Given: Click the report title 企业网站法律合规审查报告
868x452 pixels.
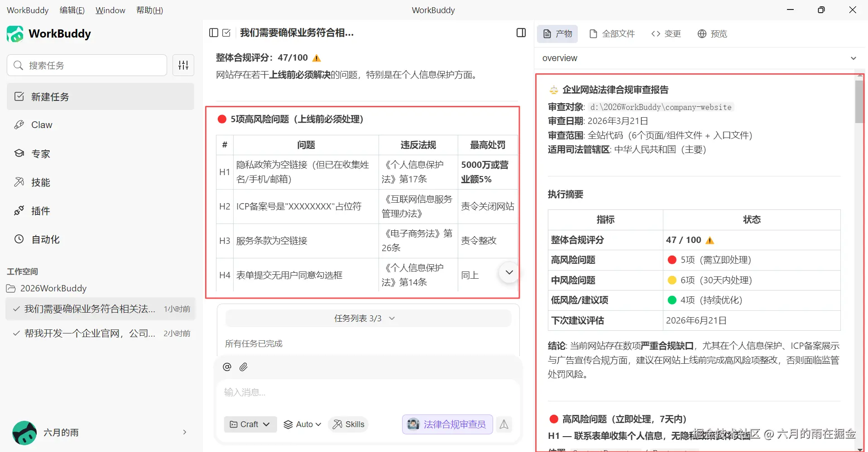Looking at the screenshot, I should pos(615,90).
